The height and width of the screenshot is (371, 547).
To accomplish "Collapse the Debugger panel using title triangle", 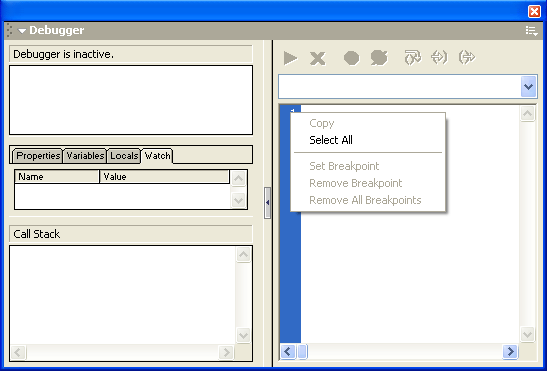I will tap(22, 31).
